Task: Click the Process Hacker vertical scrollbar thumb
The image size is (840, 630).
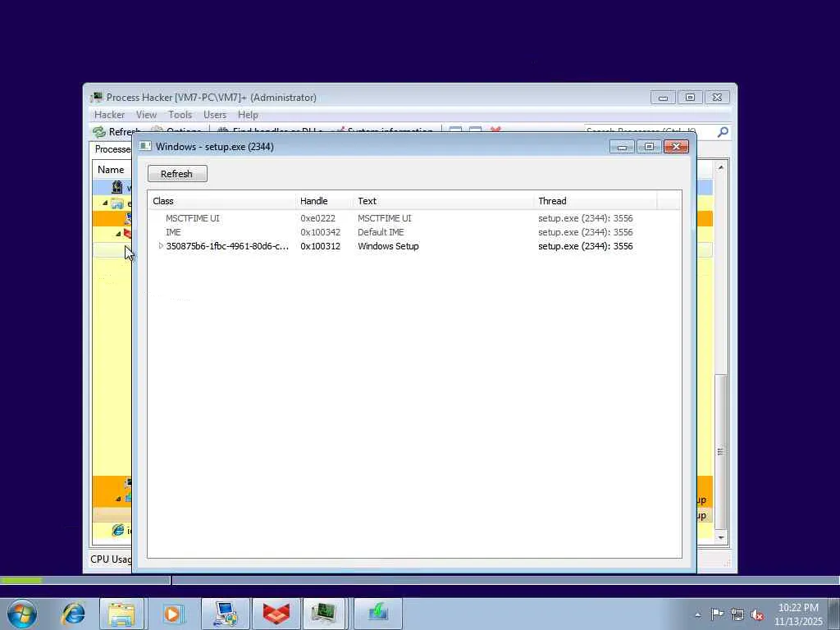Action: tap(720, 452)
